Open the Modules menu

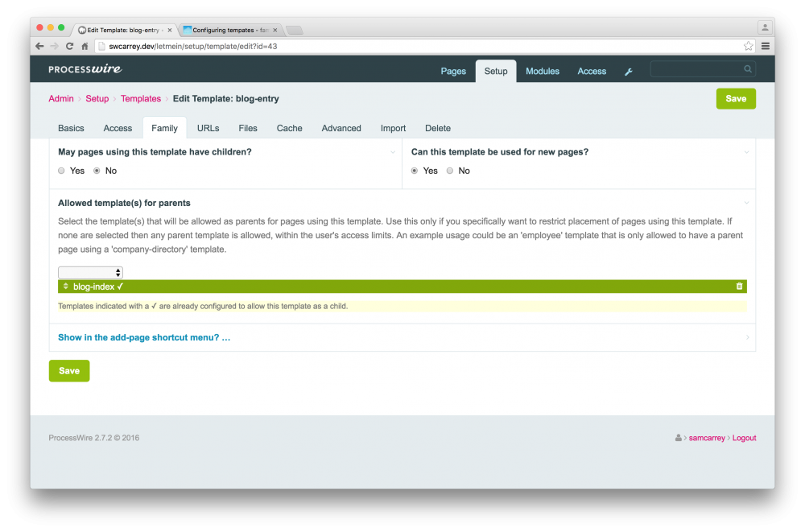[x=542, y=71]
